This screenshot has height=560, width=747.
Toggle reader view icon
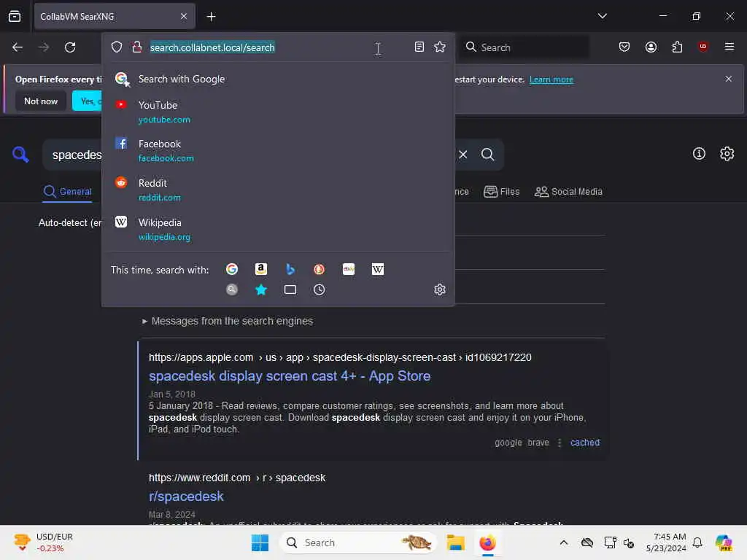tap(419, 47)
